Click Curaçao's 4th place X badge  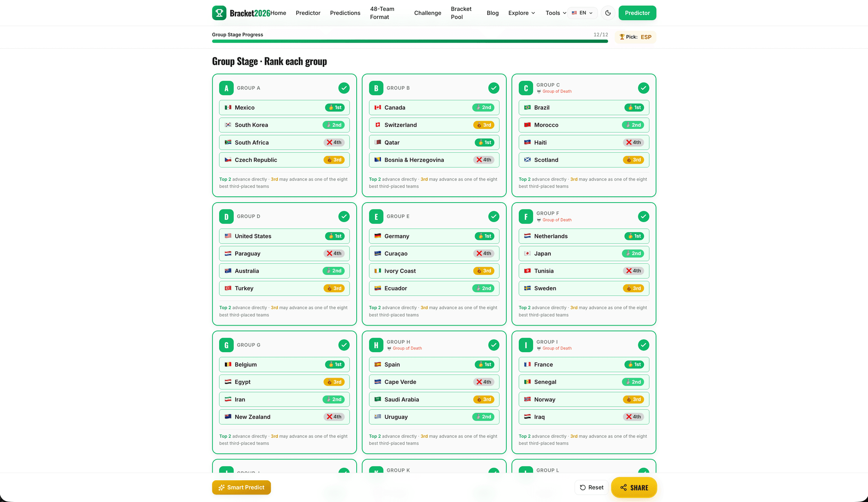pos(484,254)
